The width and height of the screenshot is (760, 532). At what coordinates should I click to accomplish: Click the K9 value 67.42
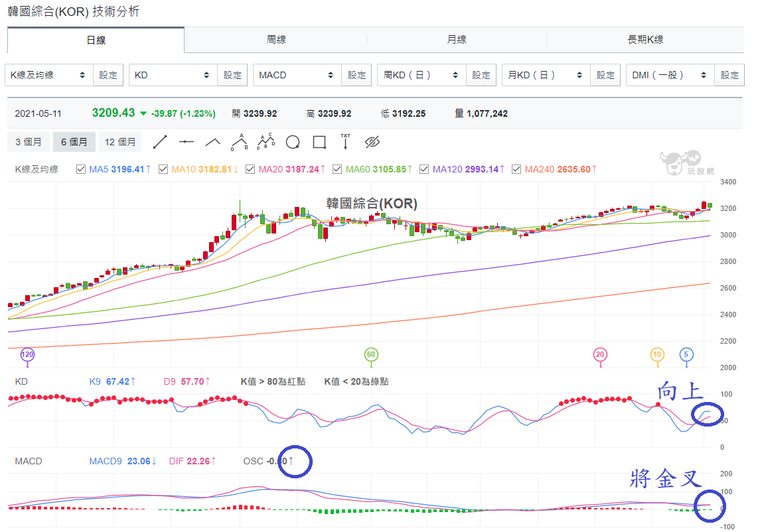coord(117,382)
